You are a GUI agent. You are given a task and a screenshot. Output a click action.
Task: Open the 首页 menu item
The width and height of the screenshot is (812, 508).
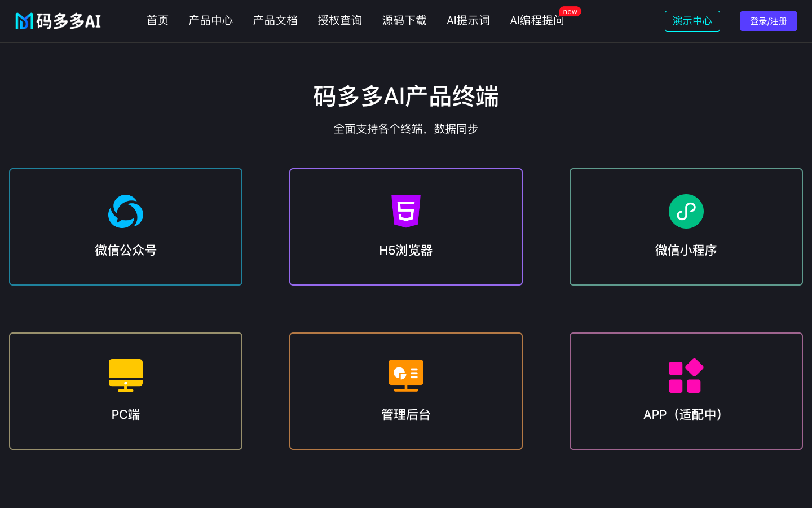(157, 20)
